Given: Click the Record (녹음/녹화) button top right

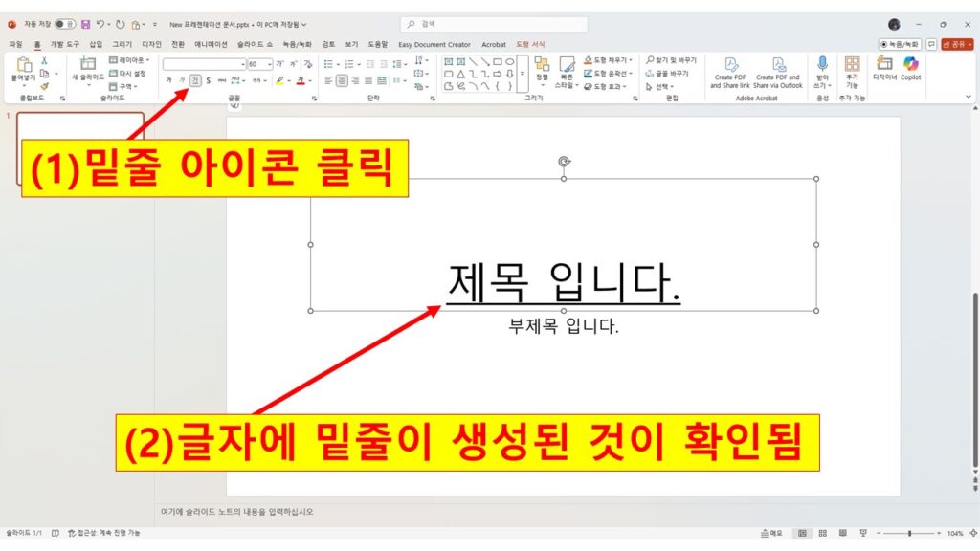Looking at the screenshot, I should (x=900, y=44).
